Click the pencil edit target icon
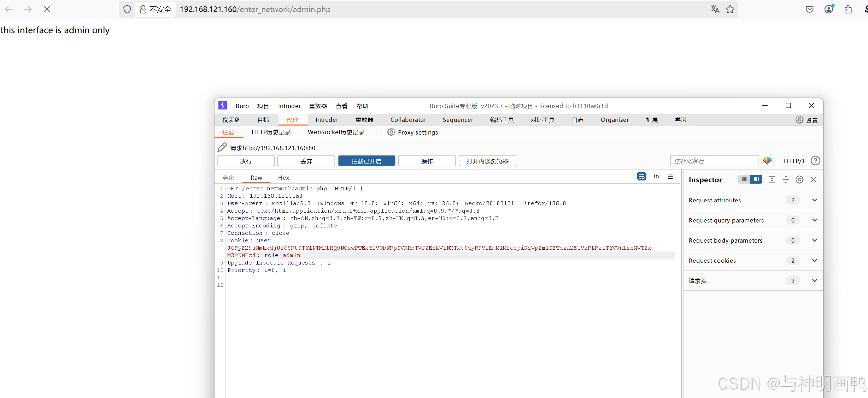This screenshot has height=398, width=868. [222, 147]
